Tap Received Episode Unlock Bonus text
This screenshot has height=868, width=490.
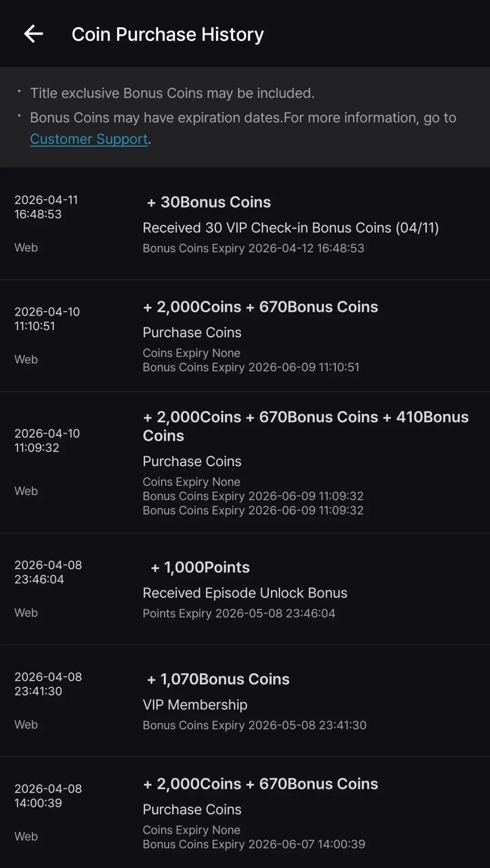245,593
